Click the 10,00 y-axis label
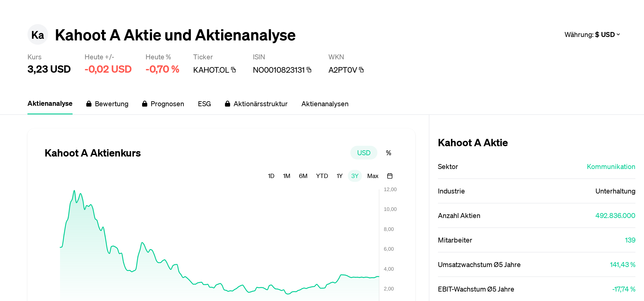Image resolution: width=644 pixels, height=301 pixels. 390,209
